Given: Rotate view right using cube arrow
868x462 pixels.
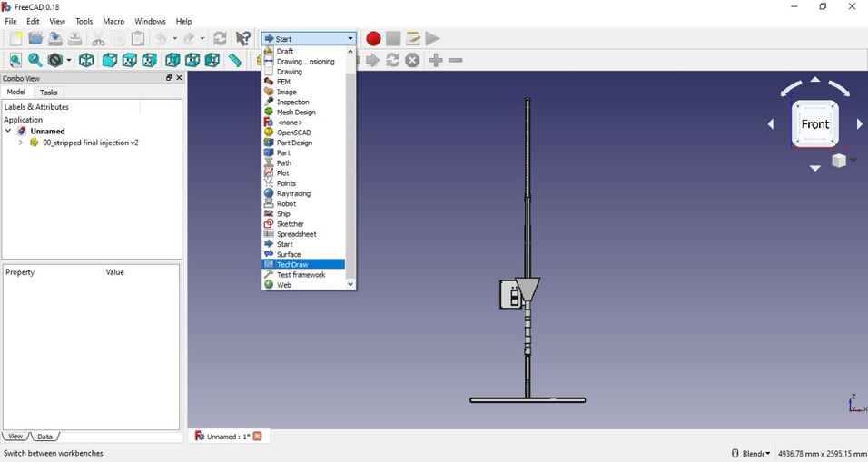Looking at the screenshot, I should (860, 124).
